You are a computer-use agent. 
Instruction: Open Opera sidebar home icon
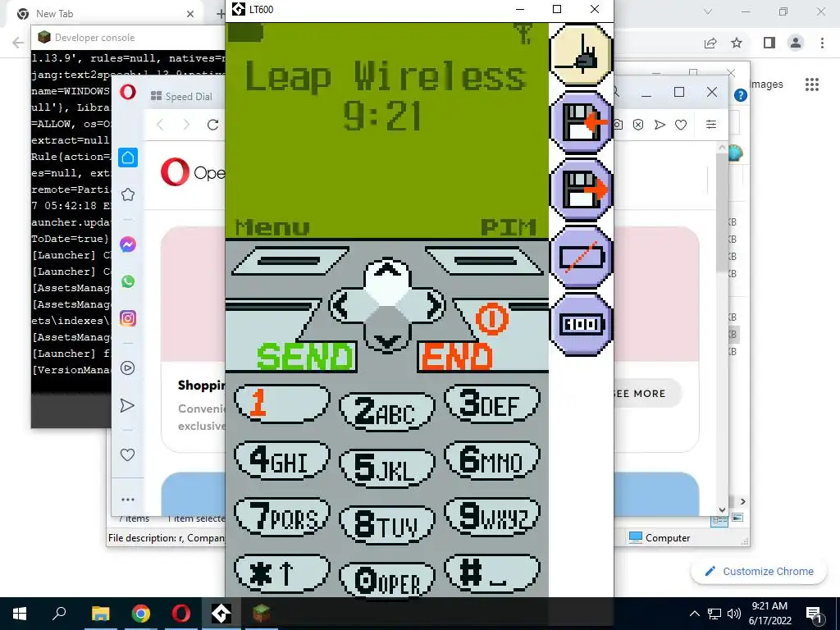tap(127, 157)
